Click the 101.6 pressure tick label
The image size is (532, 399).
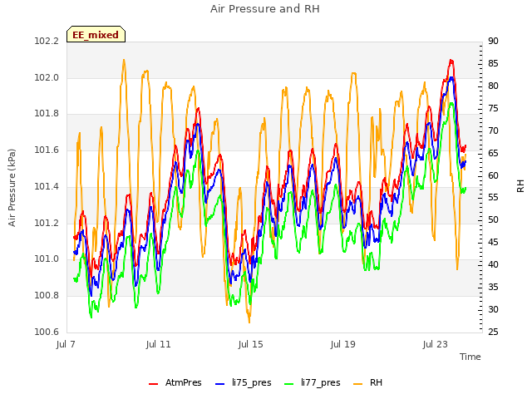coord(47,150)
